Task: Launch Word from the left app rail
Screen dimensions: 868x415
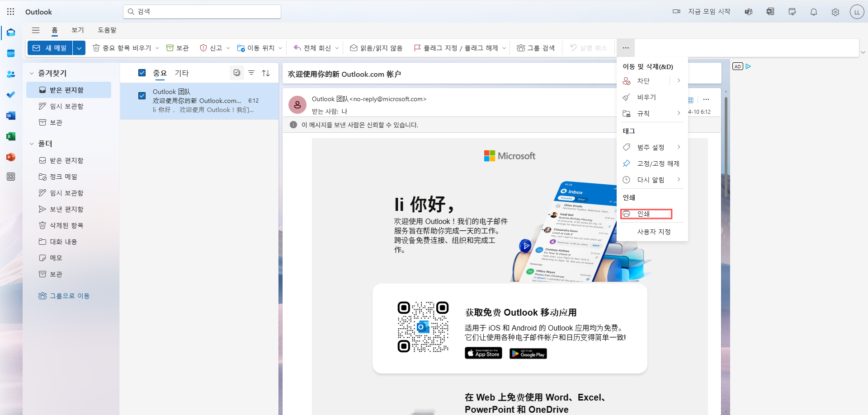Action: point(10,116)
